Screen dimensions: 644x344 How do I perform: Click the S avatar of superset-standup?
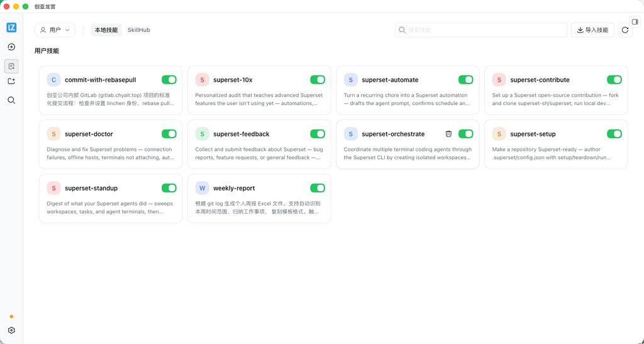[x=54, y=188]
